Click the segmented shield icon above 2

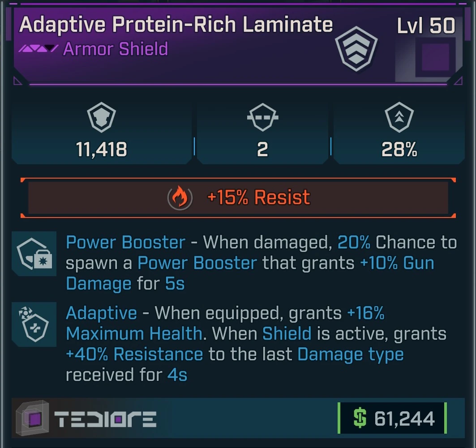coord(262,118)
